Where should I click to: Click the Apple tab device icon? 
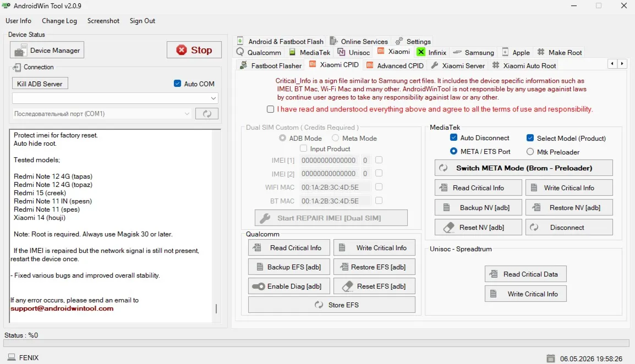pos(505,52)
